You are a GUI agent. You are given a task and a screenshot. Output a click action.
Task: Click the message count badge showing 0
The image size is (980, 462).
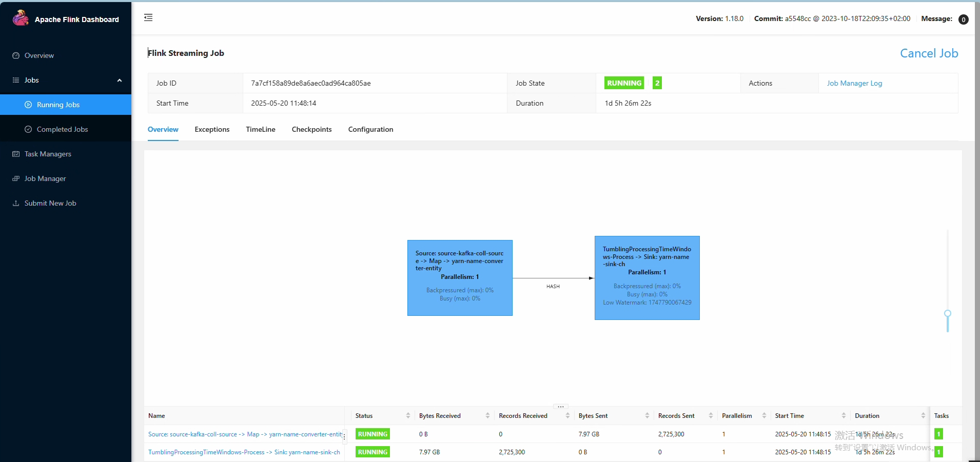click(964, 19)
